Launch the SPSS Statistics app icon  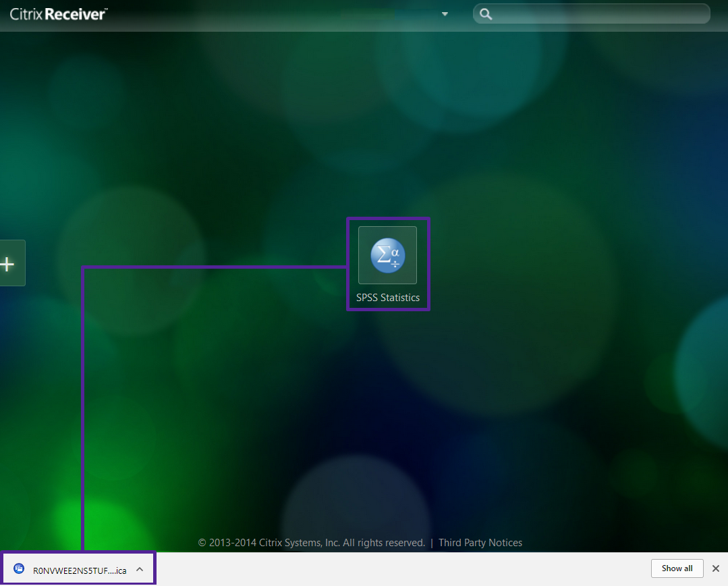tap(387, 255)
